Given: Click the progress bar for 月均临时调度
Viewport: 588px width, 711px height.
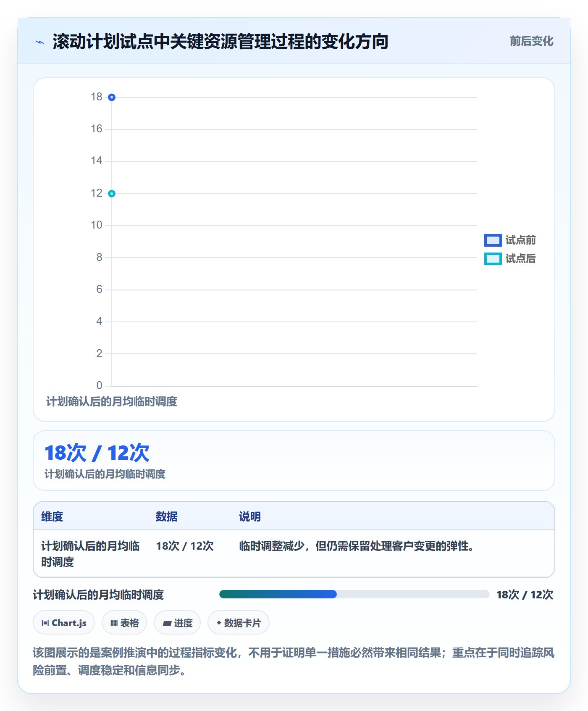Looking at the screenshot, I should click(x=354, y=594).
